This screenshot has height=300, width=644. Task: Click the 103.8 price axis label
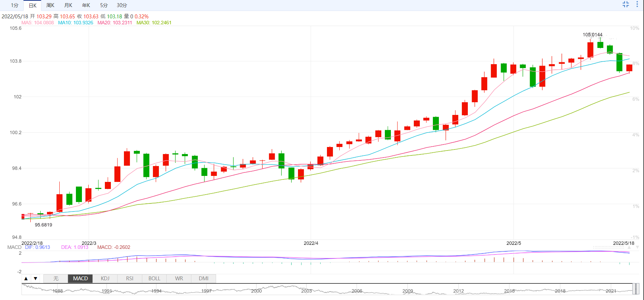coord(16,61)
